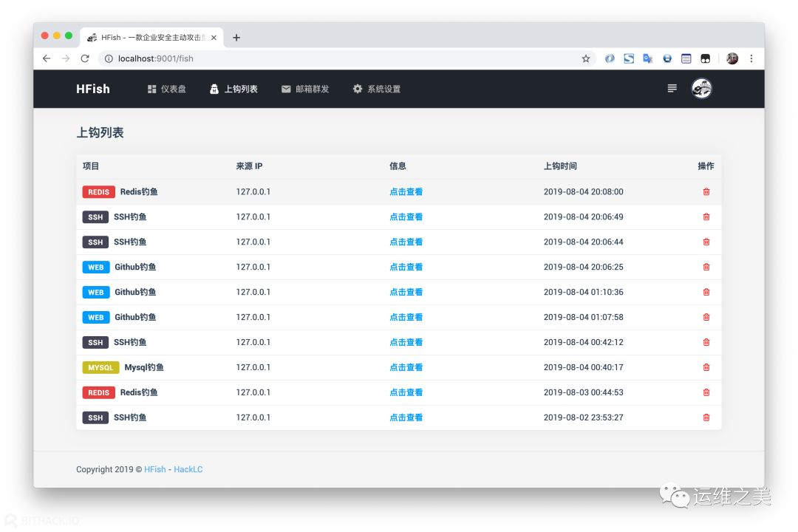
Task: Click REDIS badge in the 20:08:00 row
Action: (99, 192)
